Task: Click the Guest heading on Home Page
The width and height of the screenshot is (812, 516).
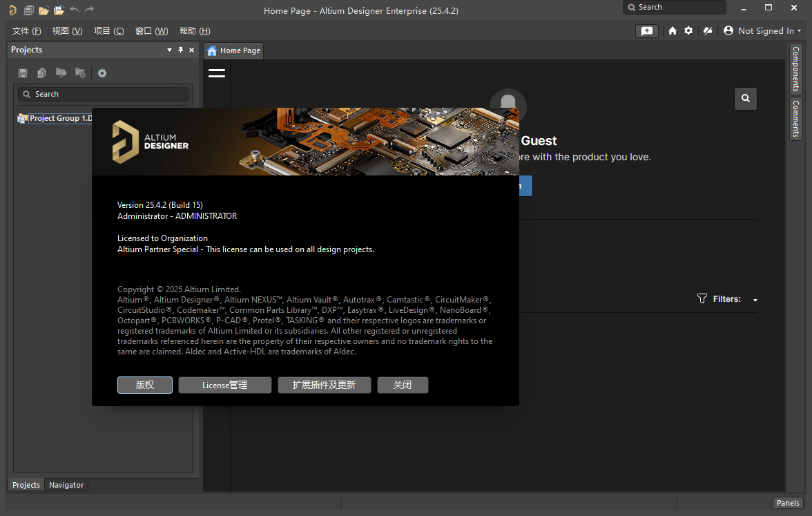Action: (539, 141)
